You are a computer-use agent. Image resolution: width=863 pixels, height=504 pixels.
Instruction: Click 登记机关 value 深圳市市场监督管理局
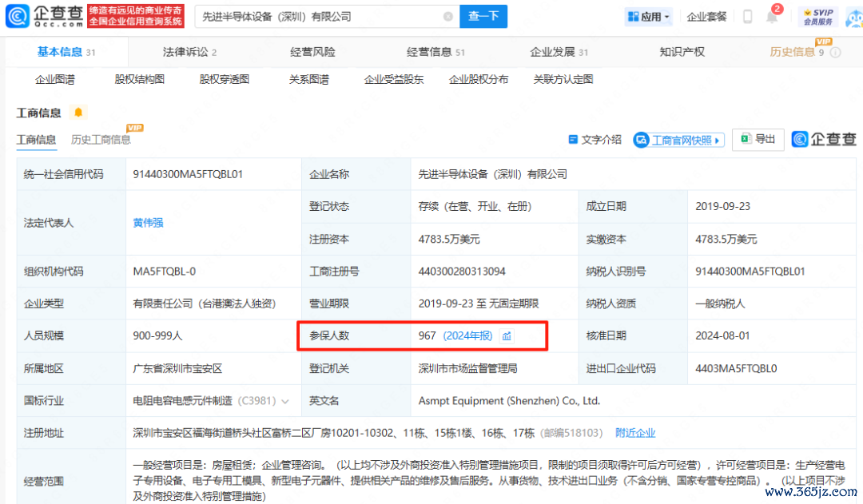click(x=467, y=369)
